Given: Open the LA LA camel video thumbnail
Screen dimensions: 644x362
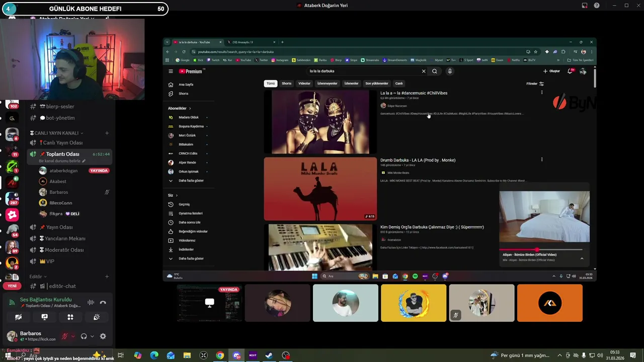Looking at the screenshot, I should pos(320,189).
